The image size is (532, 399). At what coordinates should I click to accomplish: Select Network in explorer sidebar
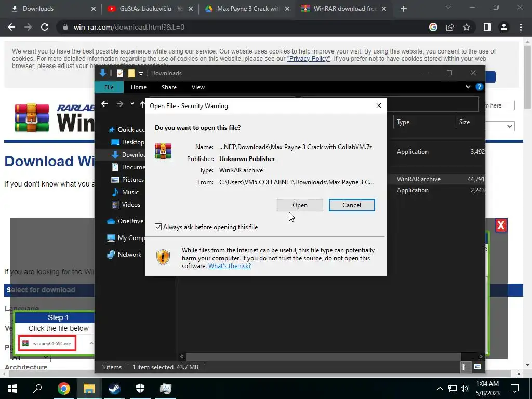(x=124, y=255)
